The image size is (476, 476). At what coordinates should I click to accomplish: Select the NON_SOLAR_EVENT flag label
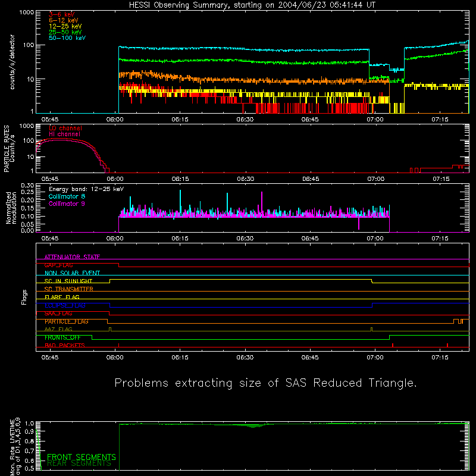pos(72,273)
